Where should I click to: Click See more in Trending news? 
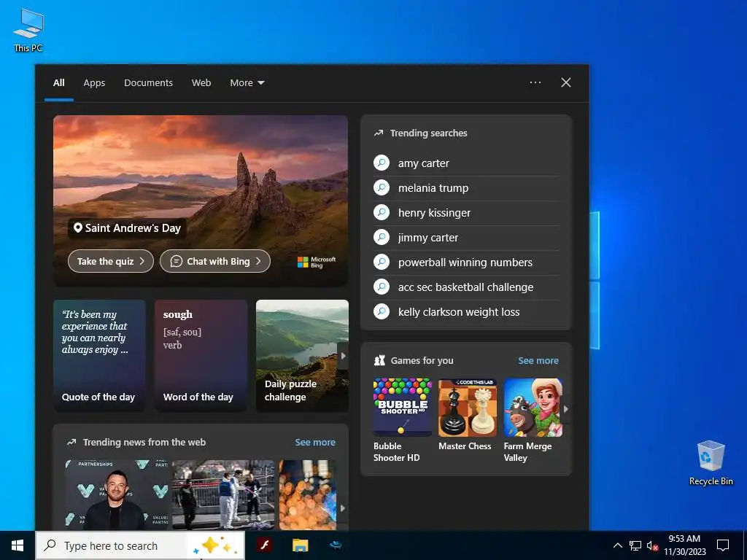pyautogui.click(x=315, y=443)
